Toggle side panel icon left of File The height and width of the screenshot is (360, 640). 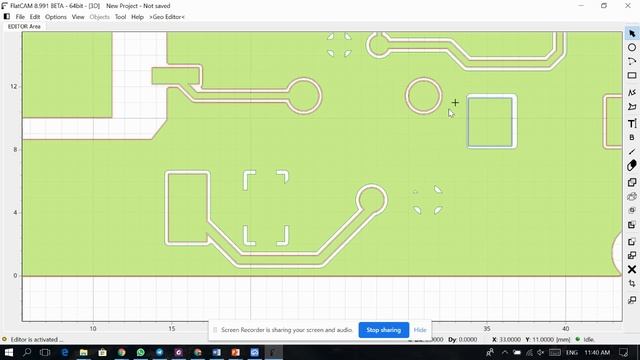7,17
